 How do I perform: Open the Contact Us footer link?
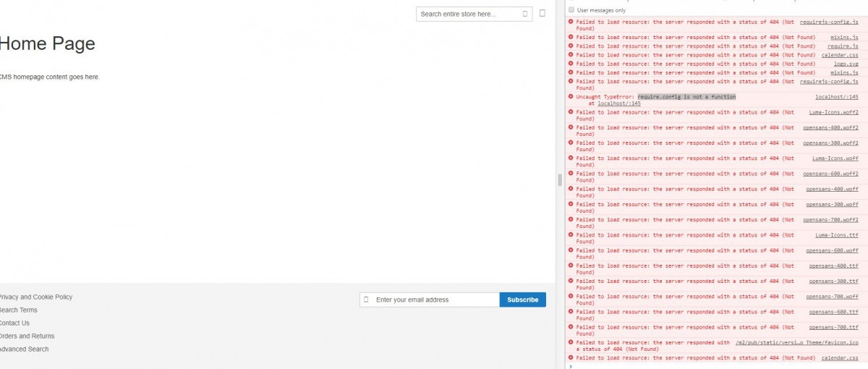click(14, 323)
